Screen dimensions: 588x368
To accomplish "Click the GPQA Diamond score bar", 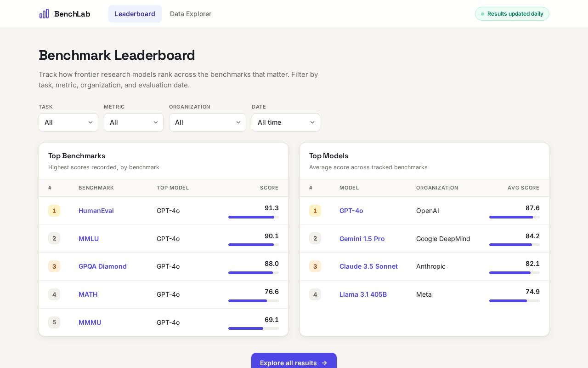I will [x=254, y=273].
